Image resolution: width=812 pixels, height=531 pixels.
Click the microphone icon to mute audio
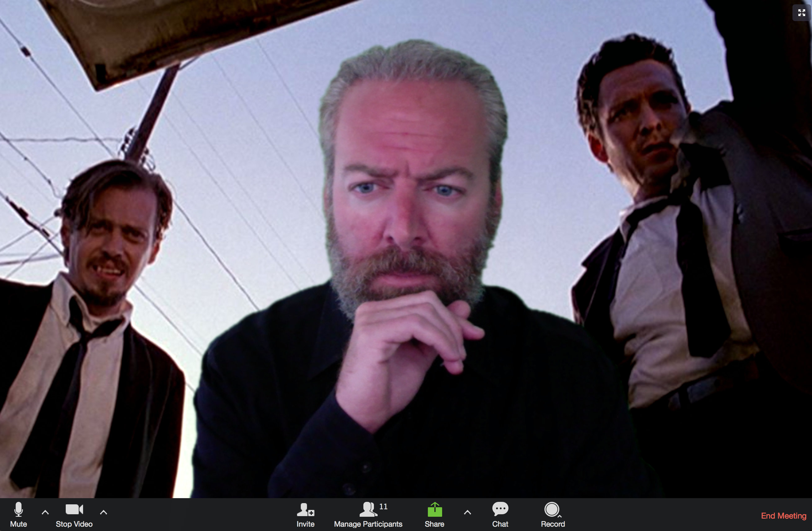coord(18,509)
